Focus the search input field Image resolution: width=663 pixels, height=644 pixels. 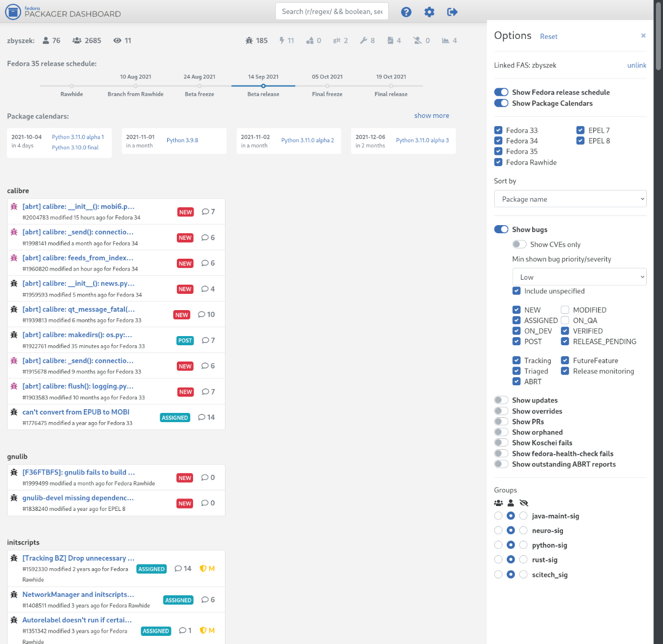pyautogui.click(x=332, y=11)
